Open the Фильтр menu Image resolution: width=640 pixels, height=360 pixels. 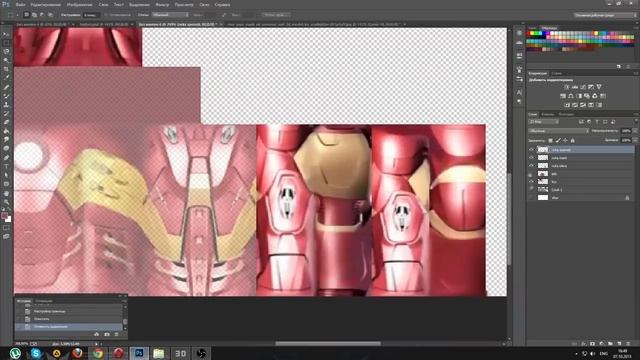[162, 4]
